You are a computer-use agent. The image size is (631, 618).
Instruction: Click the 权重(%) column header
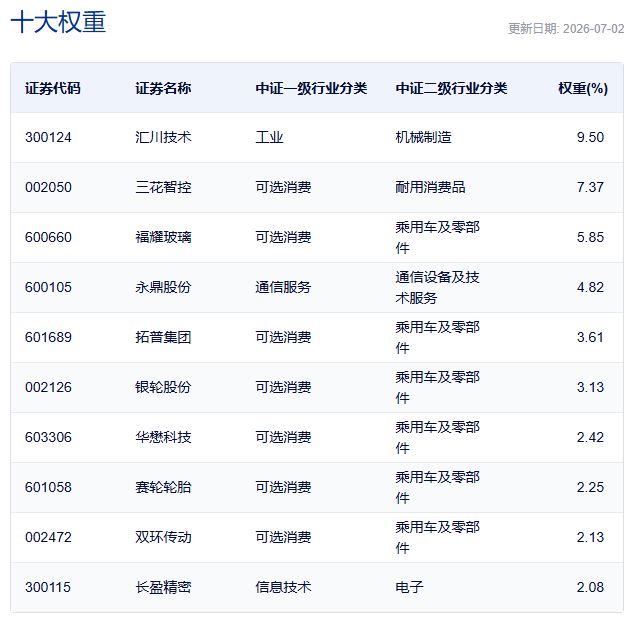(583, 88)
